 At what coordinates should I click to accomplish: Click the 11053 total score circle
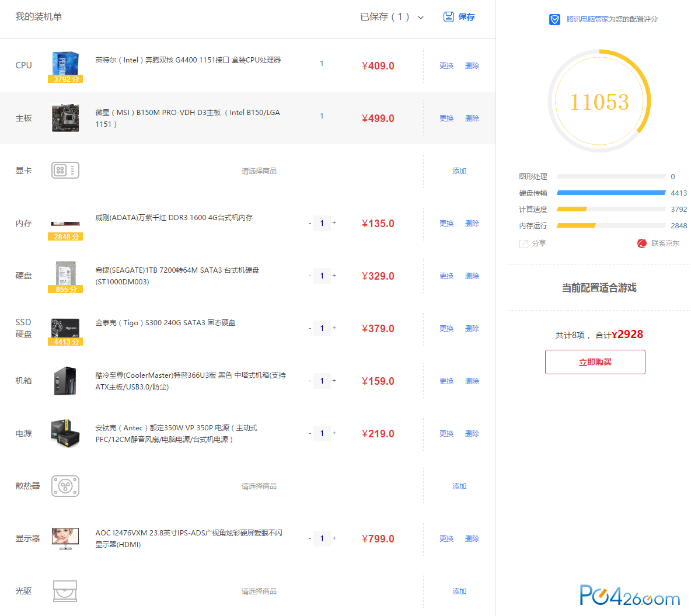(599, 101)
